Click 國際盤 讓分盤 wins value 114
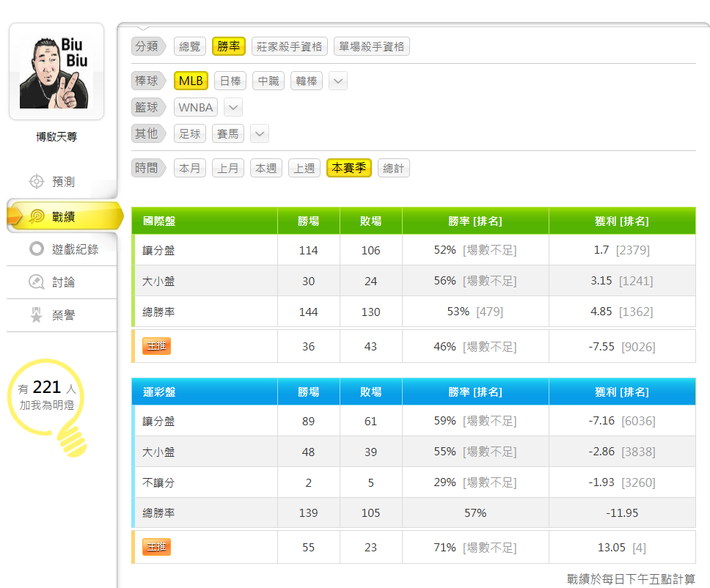 [308, 250]
